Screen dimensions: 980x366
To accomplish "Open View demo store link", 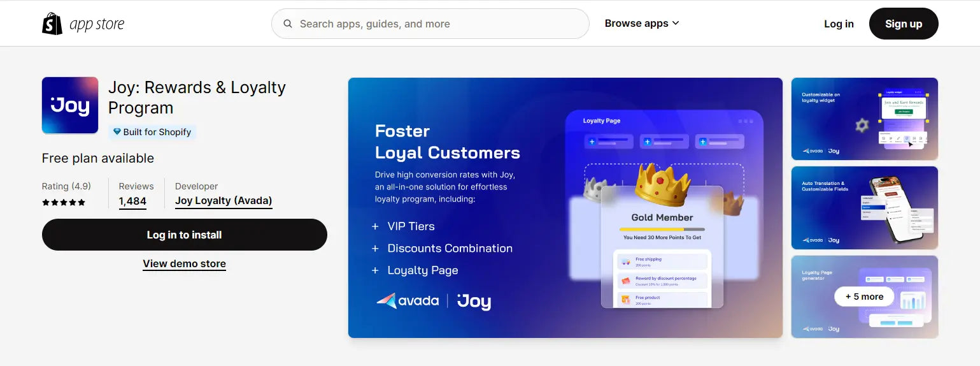I will tap(184, 263).
